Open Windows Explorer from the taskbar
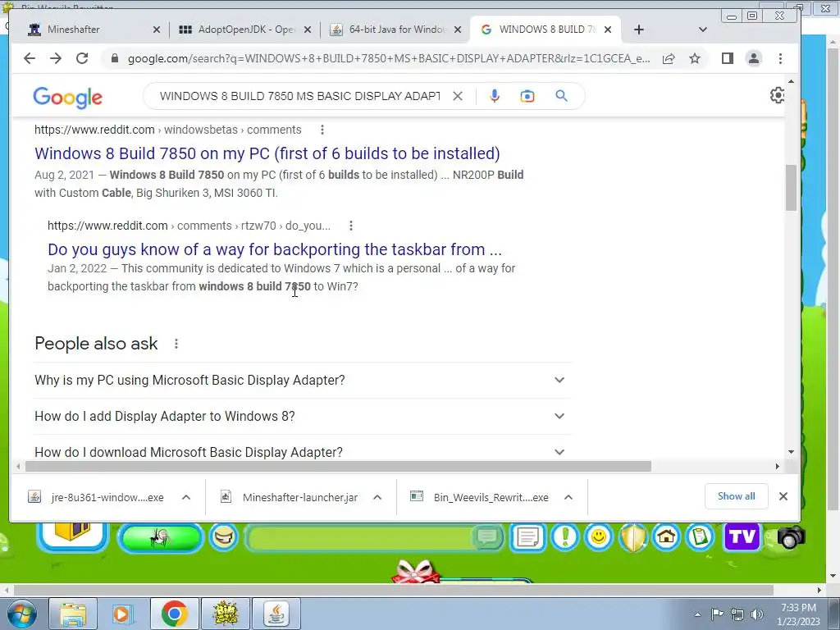Image resolution: width=840 pixels, height=630 pixels. [73, 614]
